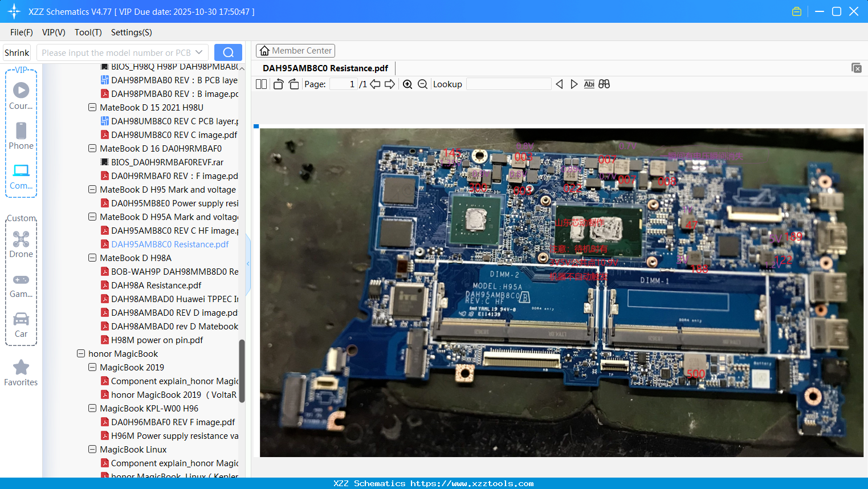Collapse MateBook D H95A Mark and voltage
Image resolution: width=868 pixels, height=489 pixels.
(x=92, y=217)
